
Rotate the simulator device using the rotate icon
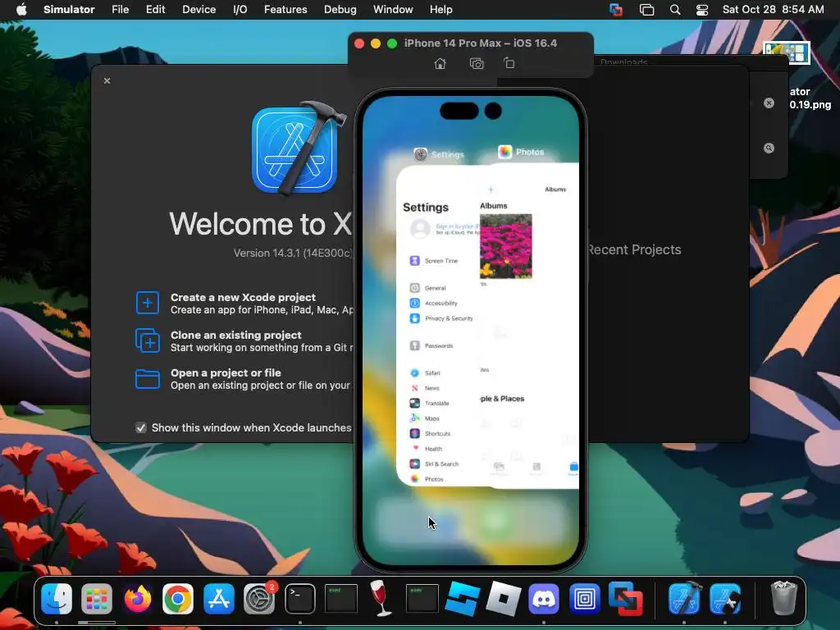click(x=509, y=63)
